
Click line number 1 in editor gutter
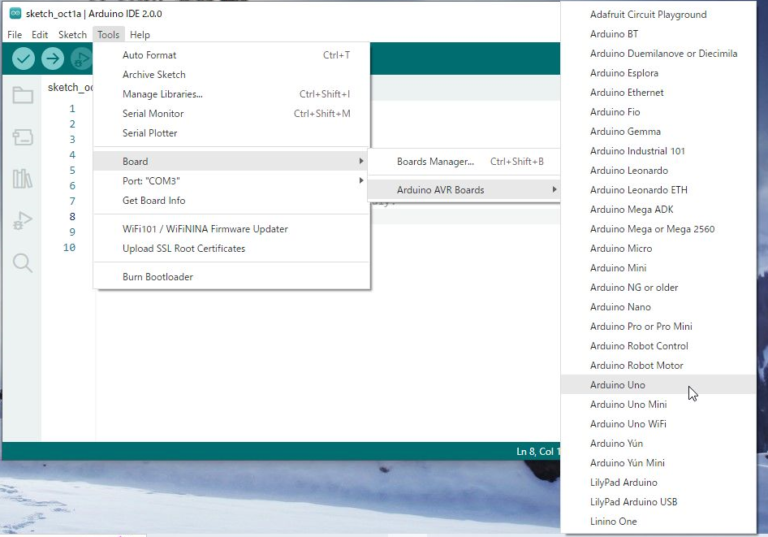click(x=72, y=108)
